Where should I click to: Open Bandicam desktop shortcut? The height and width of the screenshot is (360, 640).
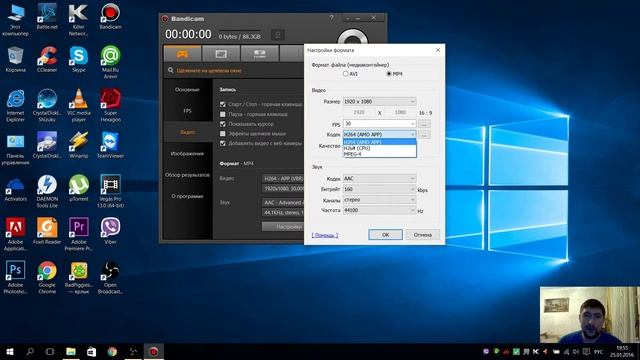[110, 17]
